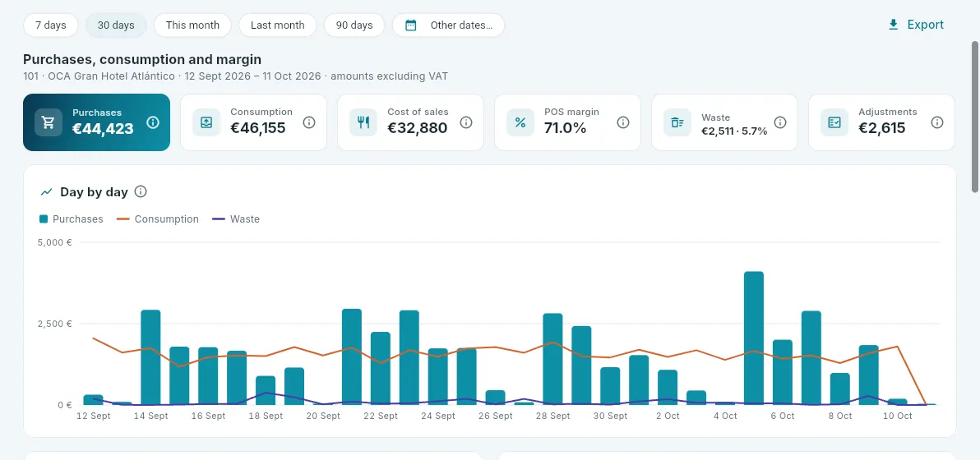Click the 2 Oct axis label
980x460 pixels.
(668, 416)
